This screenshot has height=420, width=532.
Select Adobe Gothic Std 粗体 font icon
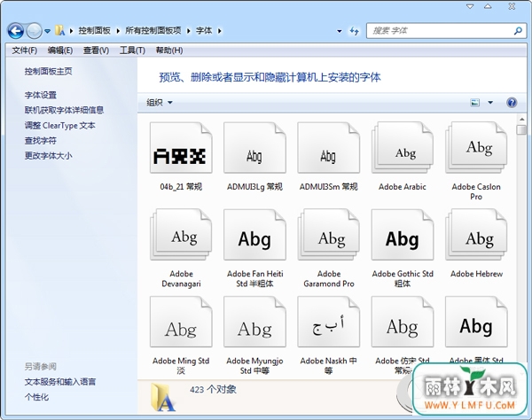(x=403, y=235)
